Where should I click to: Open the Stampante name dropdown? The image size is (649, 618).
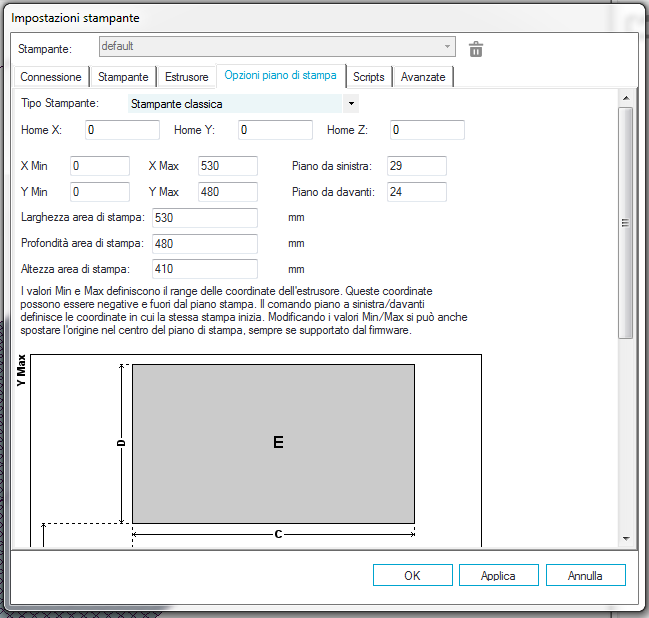pyautogui.click(x=277, y=47)
